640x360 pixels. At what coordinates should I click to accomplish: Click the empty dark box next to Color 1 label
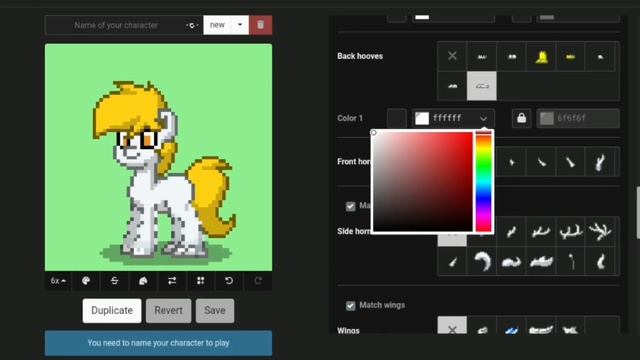click(396, 118)
